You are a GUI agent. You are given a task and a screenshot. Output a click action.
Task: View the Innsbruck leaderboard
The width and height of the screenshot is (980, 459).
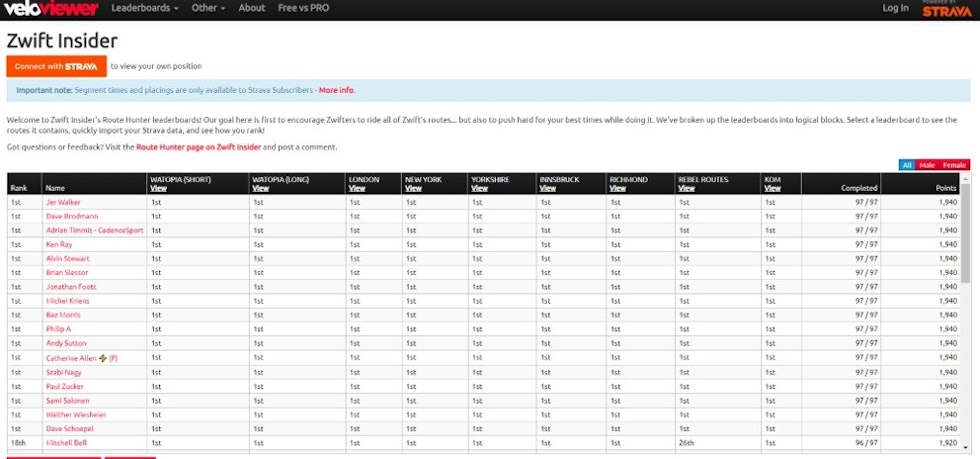pos(548,188)
